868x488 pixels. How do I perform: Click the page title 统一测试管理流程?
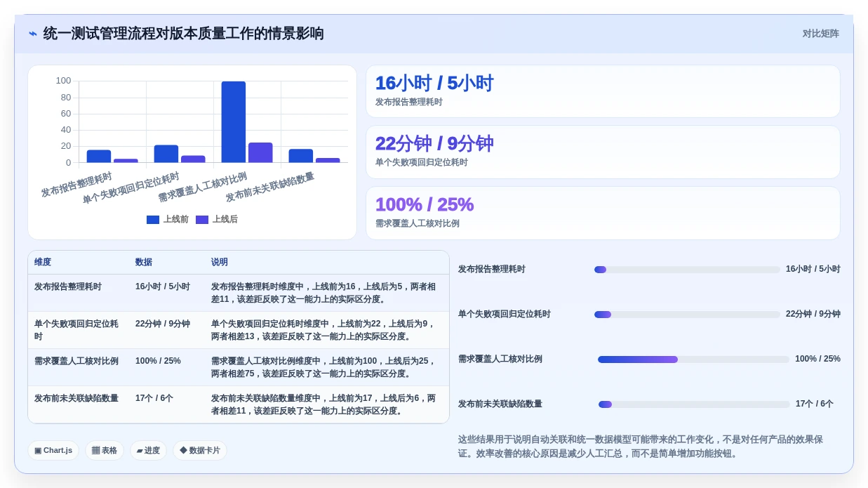click(x=184, y=34)
